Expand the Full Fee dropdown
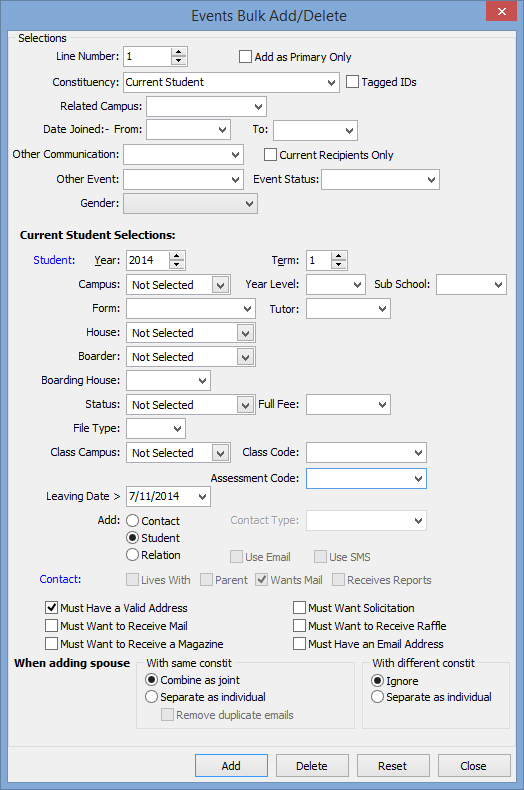Image resolution: width=524 pixels, height=790 pixels. coord(382,404)
